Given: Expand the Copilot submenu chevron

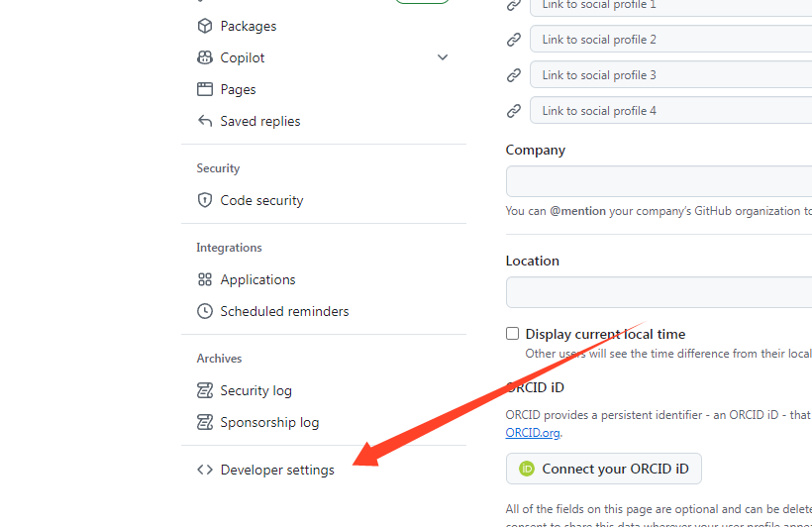Looking at the screenshot, I should click(x=443, y=57).
